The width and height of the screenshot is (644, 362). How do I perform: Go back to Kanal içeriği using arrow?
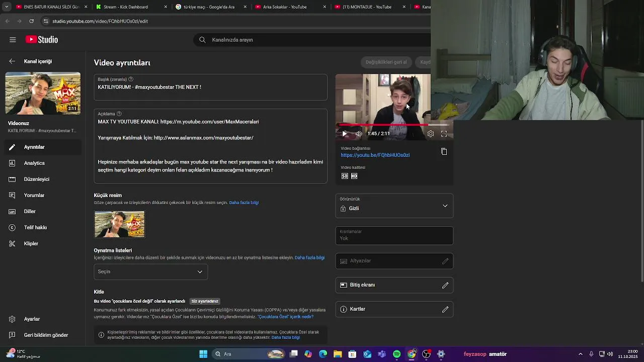[x=12, y=61]
